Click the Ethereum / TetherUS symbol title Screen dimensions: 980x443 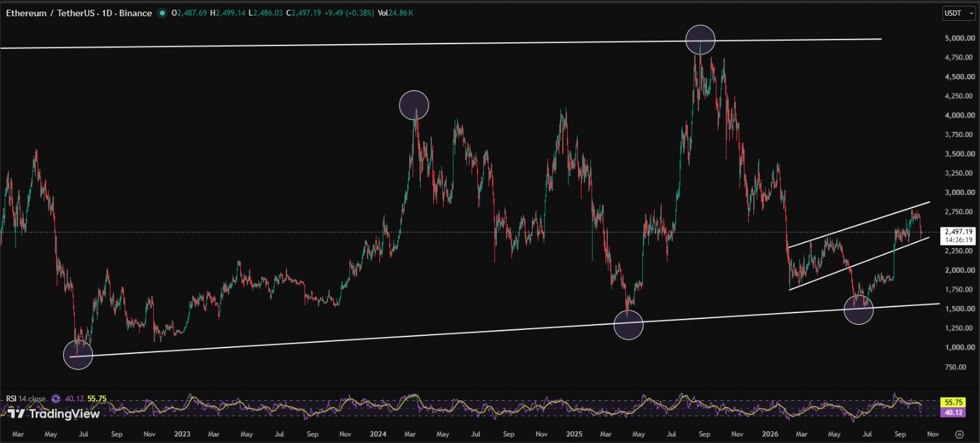49,13
